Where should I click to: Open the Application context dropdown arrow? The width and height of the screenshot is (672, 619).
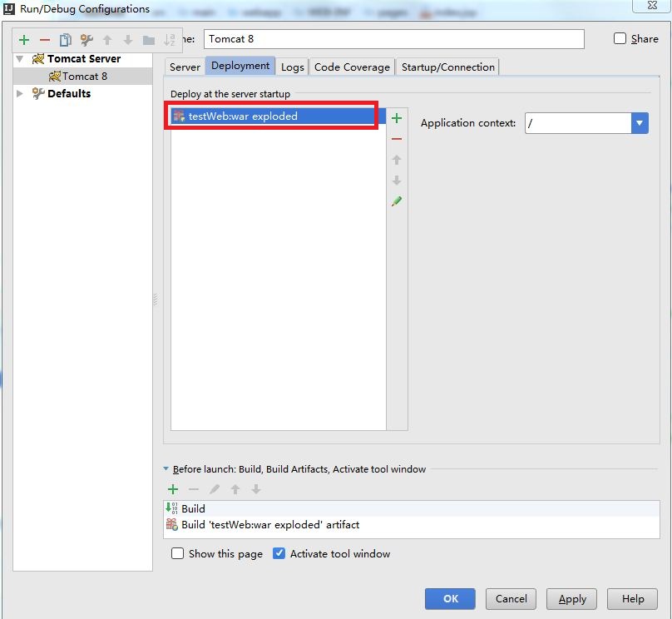[640, 123]
